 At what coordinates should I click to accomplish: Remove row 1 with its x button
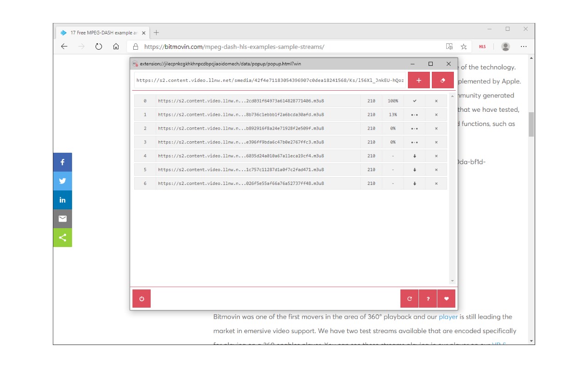coord(436,115)
